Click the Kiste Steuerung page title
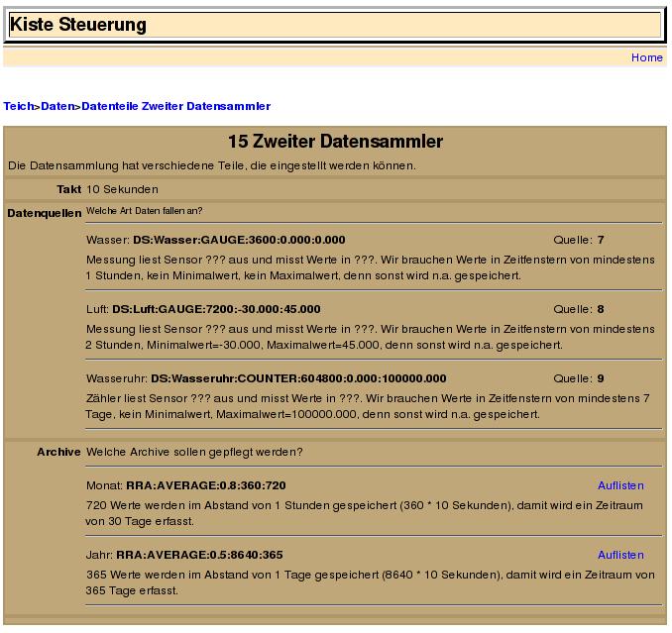 [x=78, y=25]
